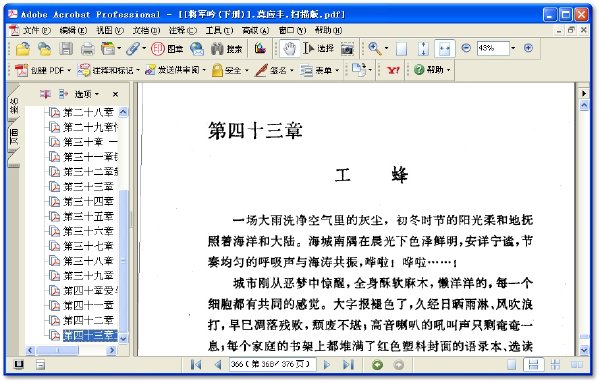Open the 文档 menu
600x383 pixels.
click(x=146, y=30)
